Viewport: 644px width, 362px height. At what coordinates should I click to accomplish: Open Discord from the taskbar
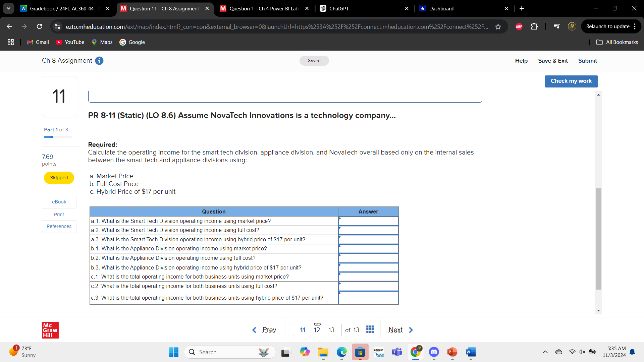click(433, 352)
